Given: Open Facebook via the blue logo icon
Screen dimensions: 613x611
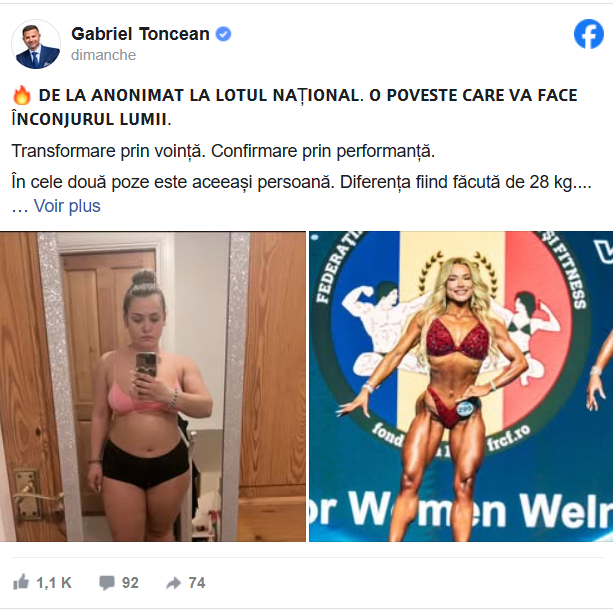Looking at the screenshot, I should [x=588, y=34].
